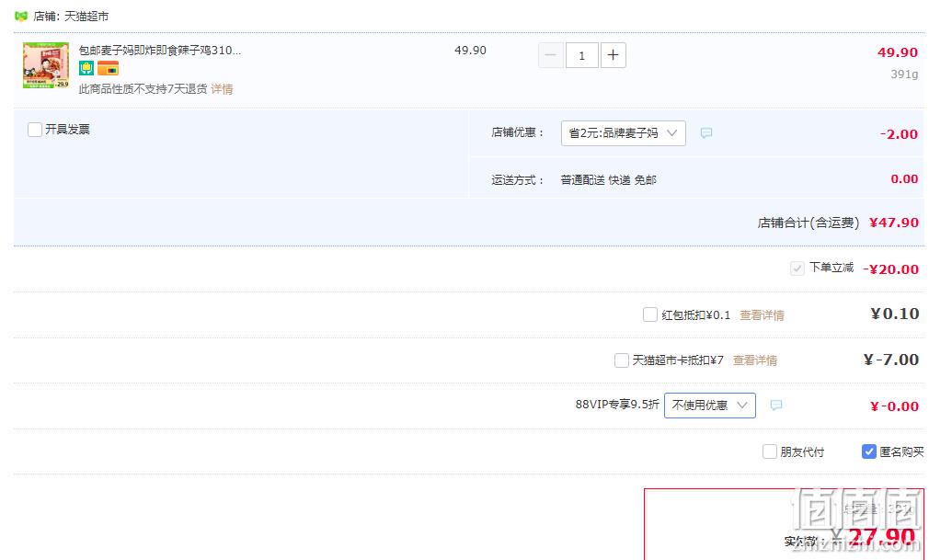Click the red subtotal 49.90 above 391g
The image size is (929, 560).
[898, 52]
